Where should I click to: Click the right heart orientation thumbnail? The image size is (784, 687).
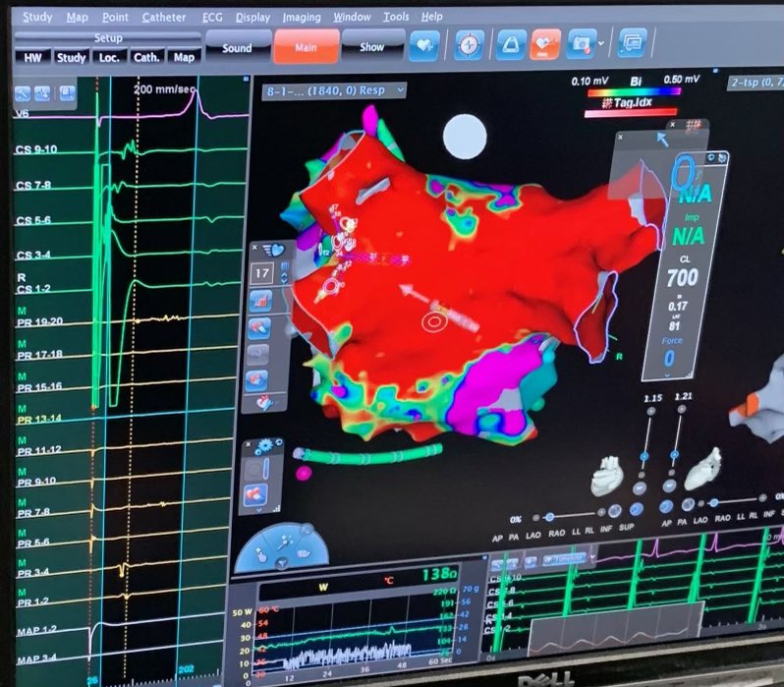pos(702,470)
